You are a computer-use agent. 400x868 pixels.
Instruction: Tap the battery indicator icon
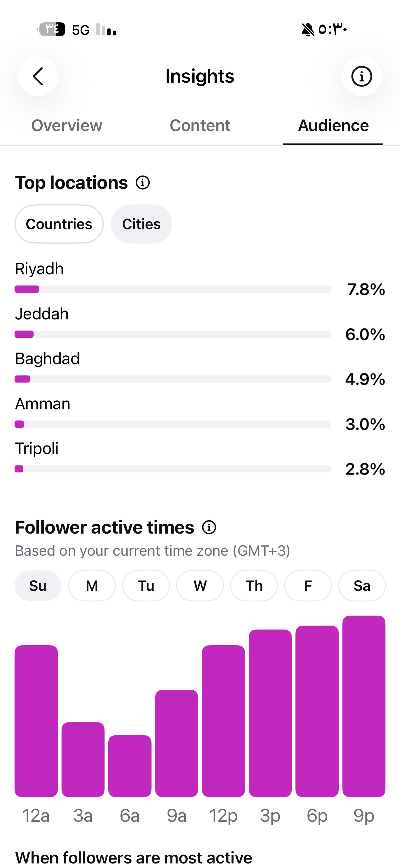pyautogui.click(x=51, y=29)
